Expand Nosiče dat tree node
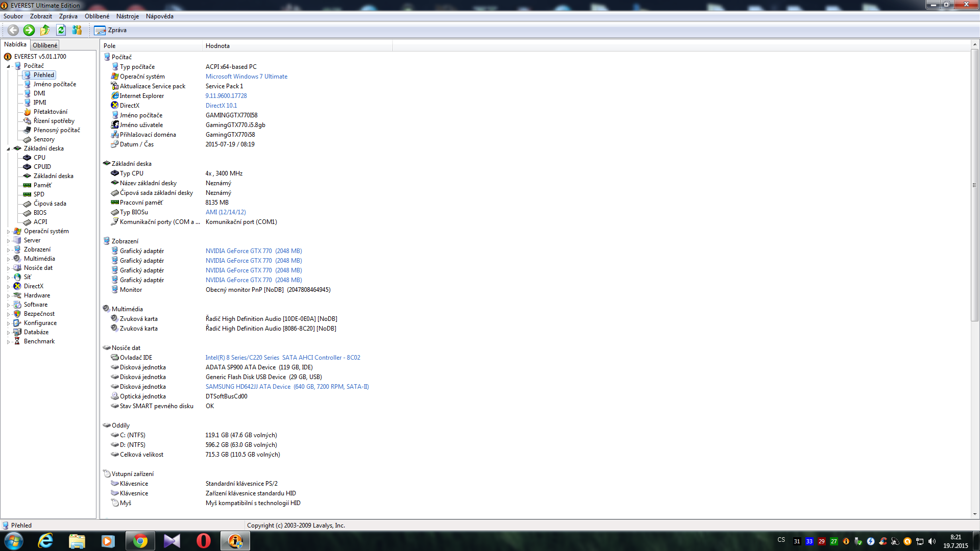980x551 pixels. (x=9, y=268)
